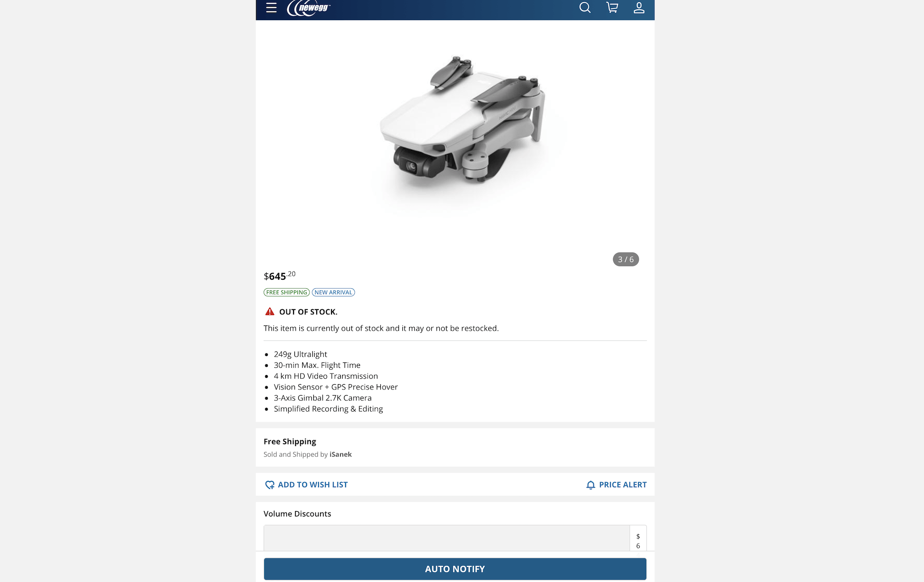Open the shopping cart icon
The height and width of the screenshot is (582, 924).
point(612,8)
